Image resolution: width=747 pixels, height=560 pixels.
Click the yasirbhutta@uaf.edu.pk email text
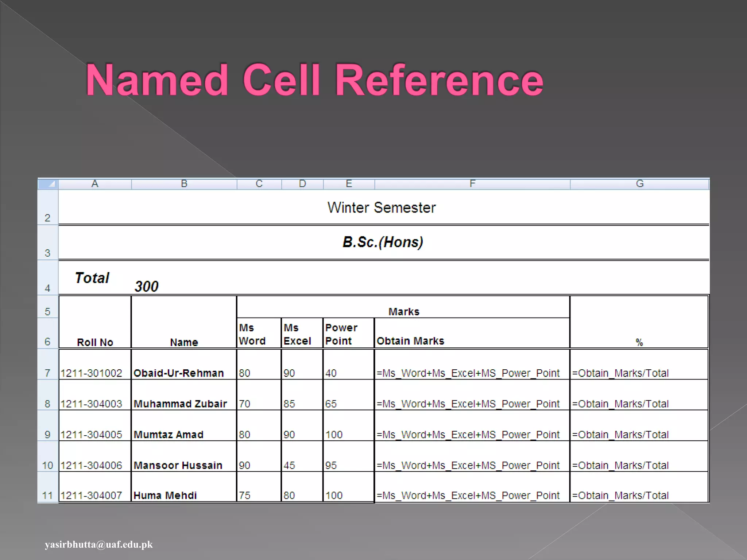pos(99,544)
